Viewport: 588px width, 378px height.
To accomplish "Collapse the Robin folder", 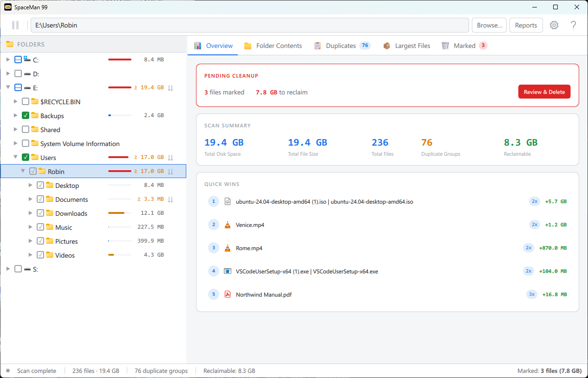I will tap(23, 171).
